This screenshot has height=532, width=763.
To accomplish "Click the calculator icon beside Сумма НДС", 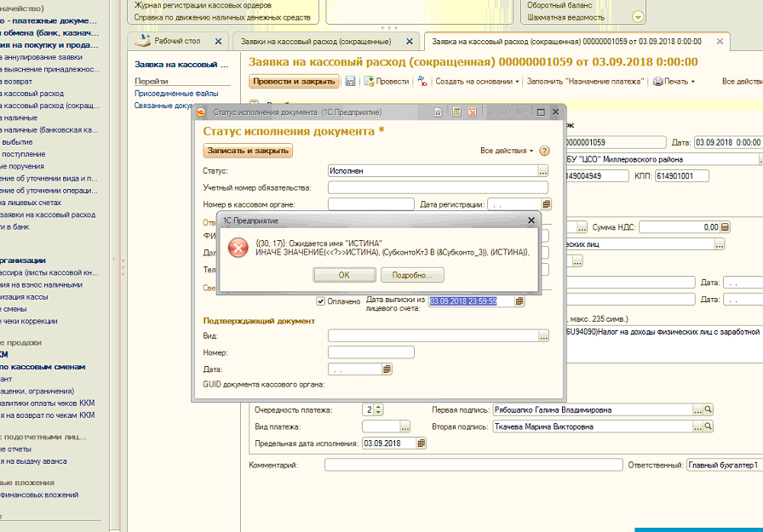I will (x=725, y=227).
